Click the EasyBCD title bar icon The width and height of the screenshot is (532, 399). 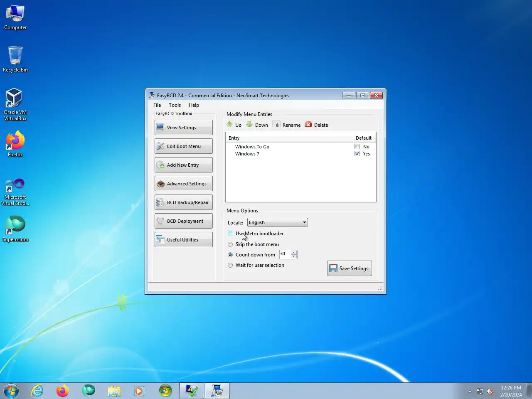coord(152,95)
